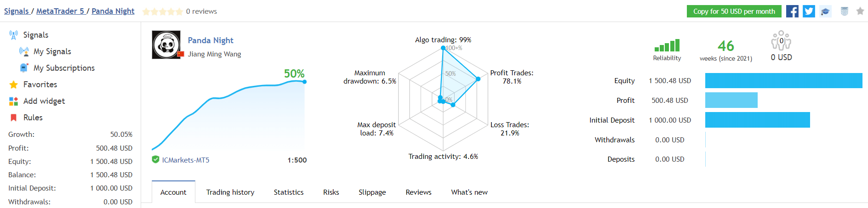Switch to the Trading history tab

point(230,192)
